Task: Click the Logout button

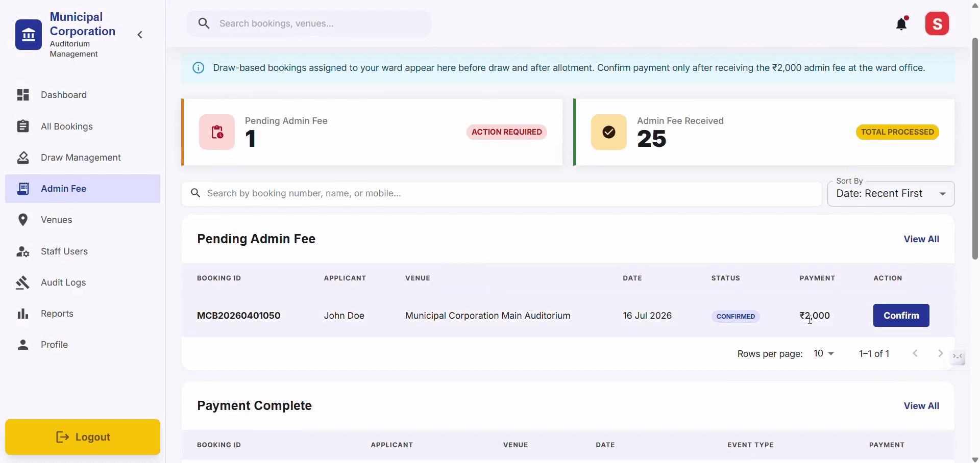Action: click(83, 437)
